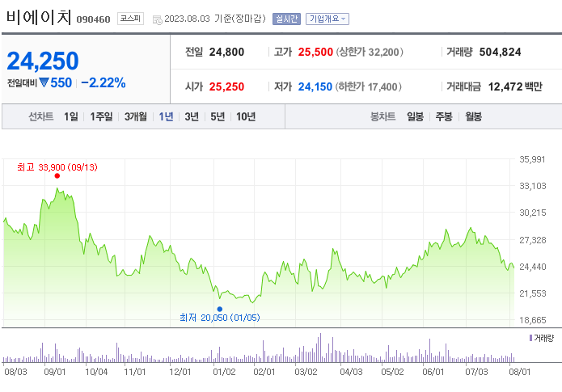The height and width of the screenshot is (392, 562).
Task: Click the stock name 비에이치
Action: coord(39,17)
